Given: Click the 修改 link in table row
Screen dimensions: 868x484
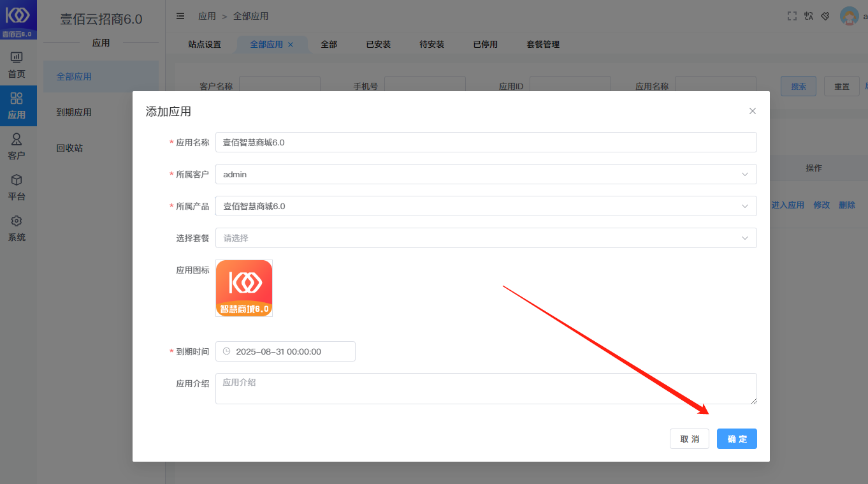Looking at the screenshot, I should point(821,205).
